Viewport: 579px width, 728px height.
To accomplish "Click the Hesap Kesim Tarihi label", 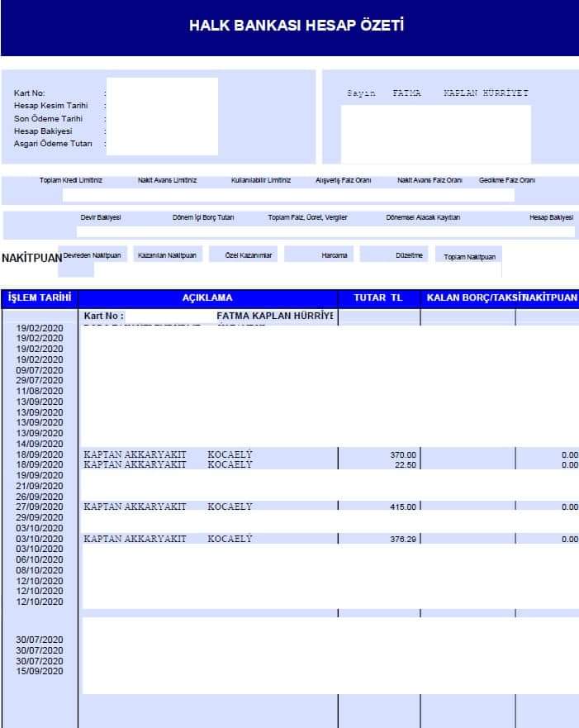I will click(50, 106).
